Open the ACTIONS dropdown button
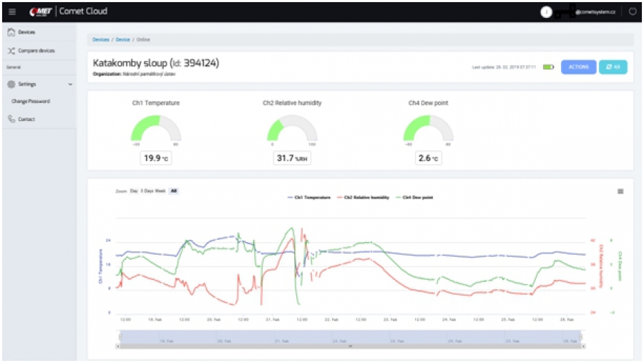644x363 pixels. (578, 67)
